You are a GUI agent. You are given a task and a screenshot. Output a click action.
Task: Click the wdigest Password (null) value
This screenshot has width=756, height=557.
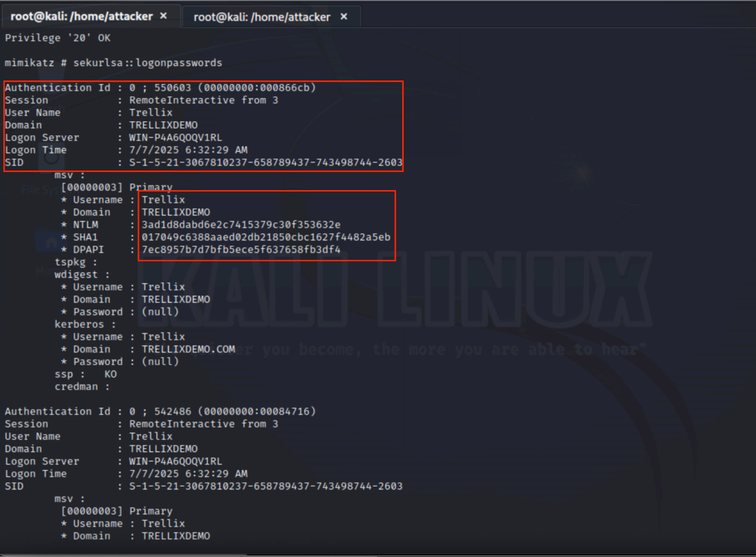pyautogui.click(x=160, y=312)
